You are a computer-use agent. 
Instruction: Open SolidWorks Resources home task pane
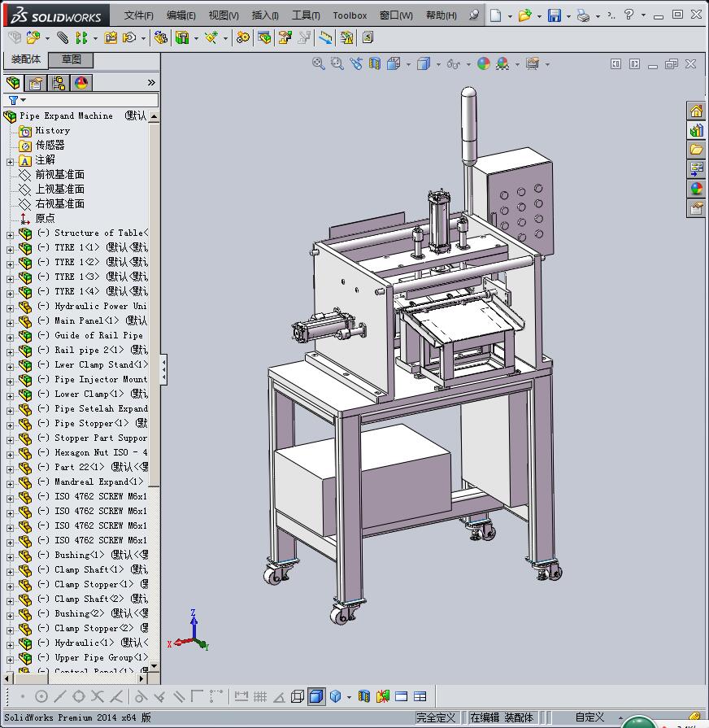tap(696, 111)
